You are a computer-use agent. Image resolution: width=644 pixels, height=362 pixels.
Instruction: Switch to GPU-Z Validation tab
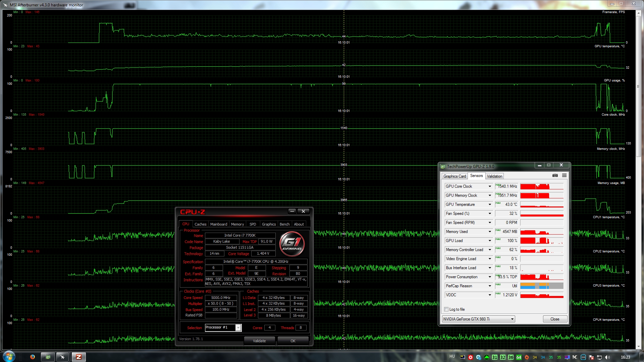[494, 176]
